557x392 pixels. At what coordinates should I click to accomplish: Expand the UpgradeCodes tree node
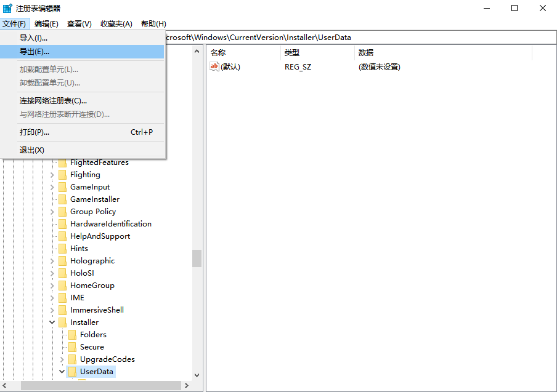pos(62,359)
